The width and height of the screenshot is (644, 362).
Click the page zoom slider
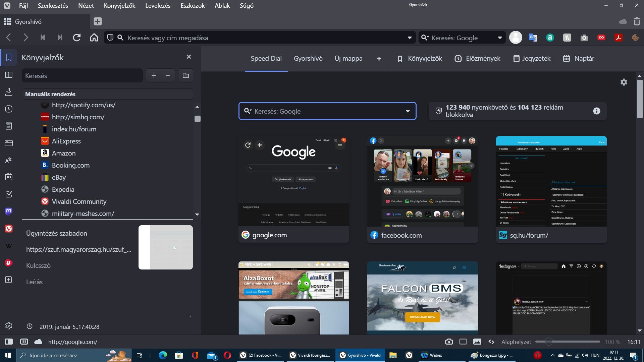pos(548,342)
